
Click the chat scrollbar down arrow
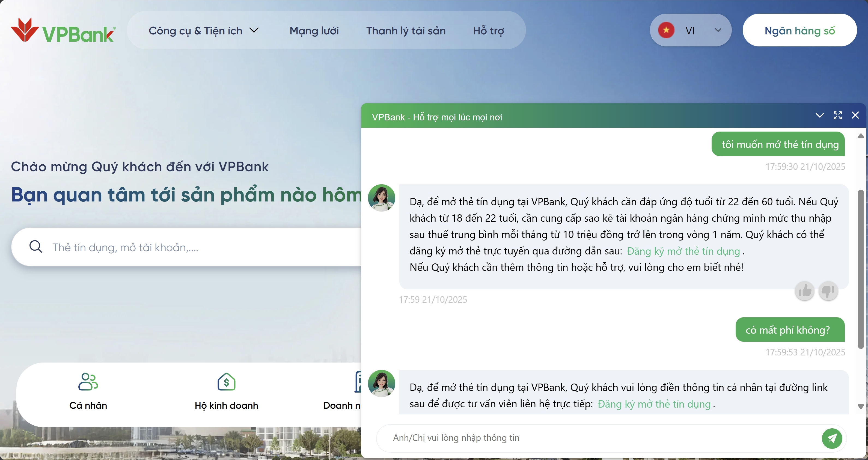[x=861, y=406]
